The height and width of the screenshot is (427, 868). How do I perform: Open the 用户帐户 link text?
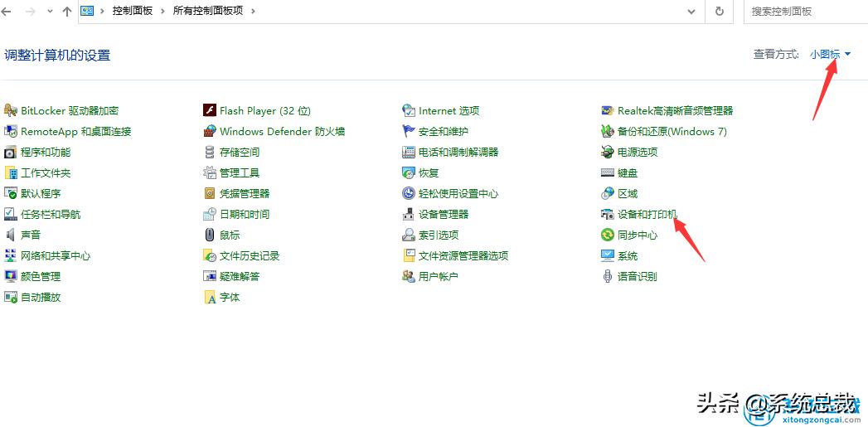pos(439,276)
